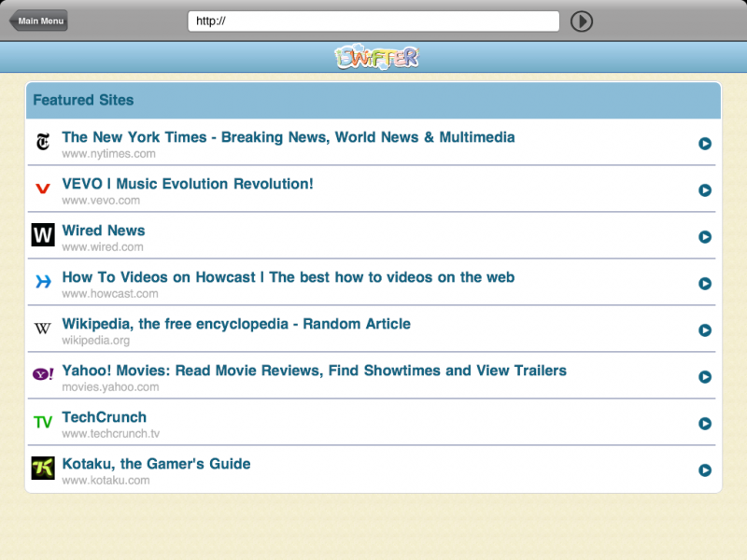Viewport: 747px width, 560px height.
Task: Click the green TechCrunch TV favicon
Action: pyautogui.click(x=43, y=422)
